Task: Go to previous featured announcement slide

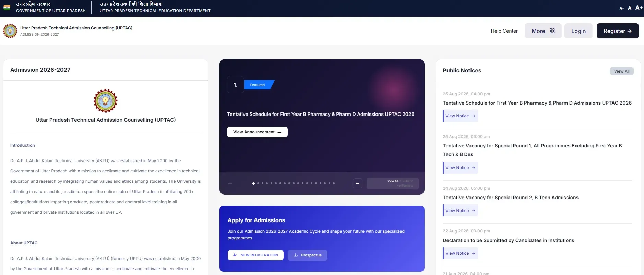Action: pos(230,183)
